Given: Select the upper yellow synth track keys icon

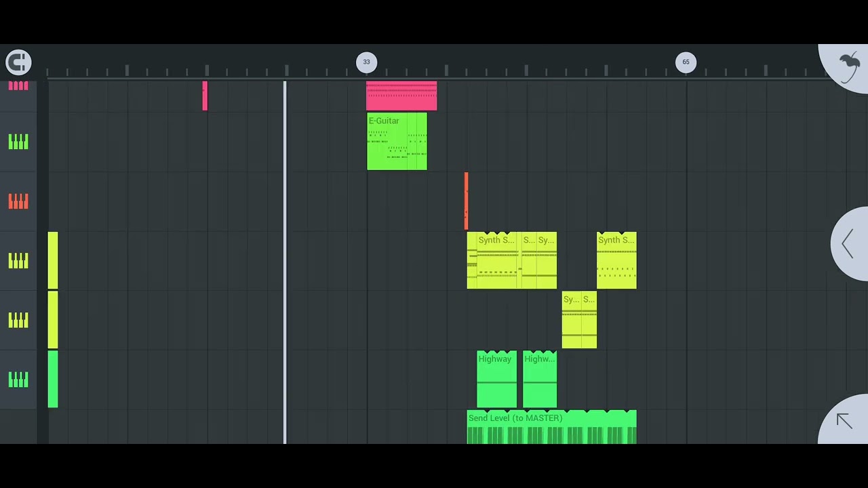Looking at the screenshot, I should click(x=18, y=261).
